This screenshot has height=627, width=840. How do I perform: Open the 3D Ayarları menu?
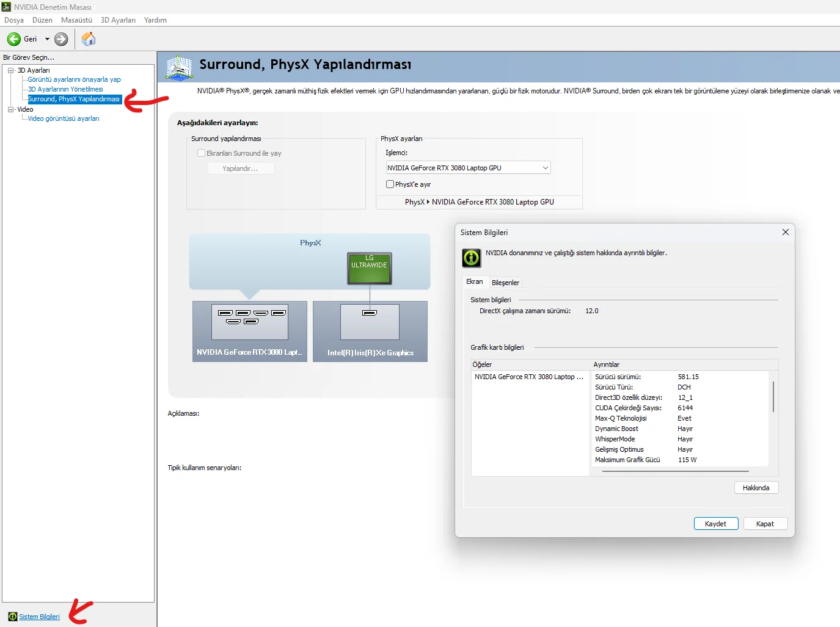pyautogui.click(x=118, y=20)
